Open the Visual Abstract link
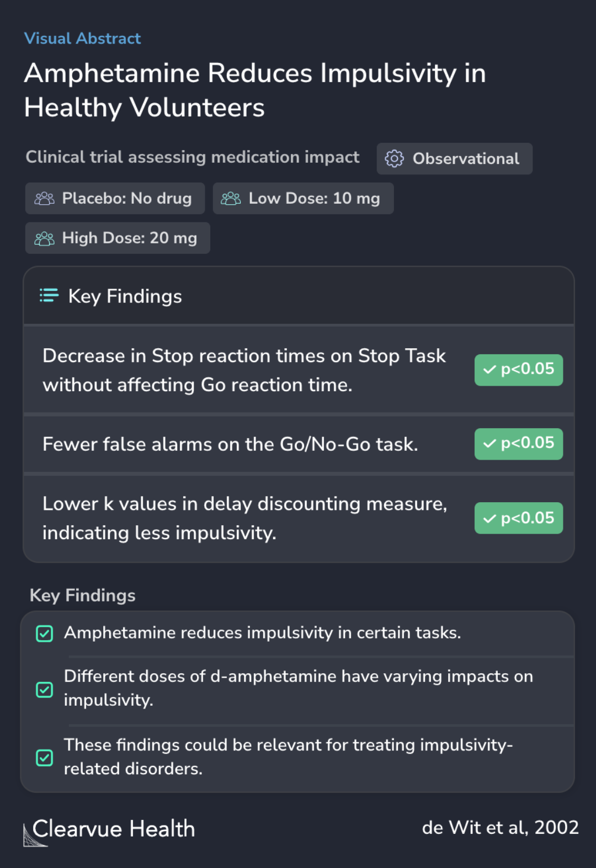The width and height of the screenshot is (596, 868). 82,39
